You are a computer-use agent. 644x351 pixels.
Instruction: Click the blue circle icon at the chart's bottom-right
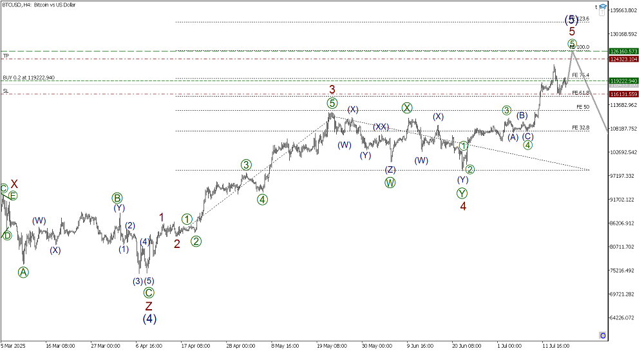[x=603, y=336]
